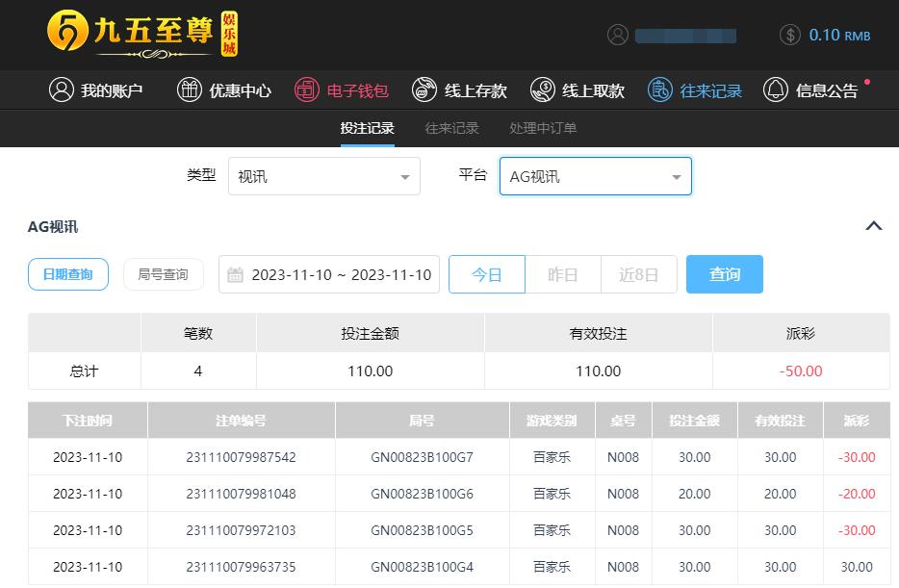Switch to the 处理中订单 tab

point(543,128)
